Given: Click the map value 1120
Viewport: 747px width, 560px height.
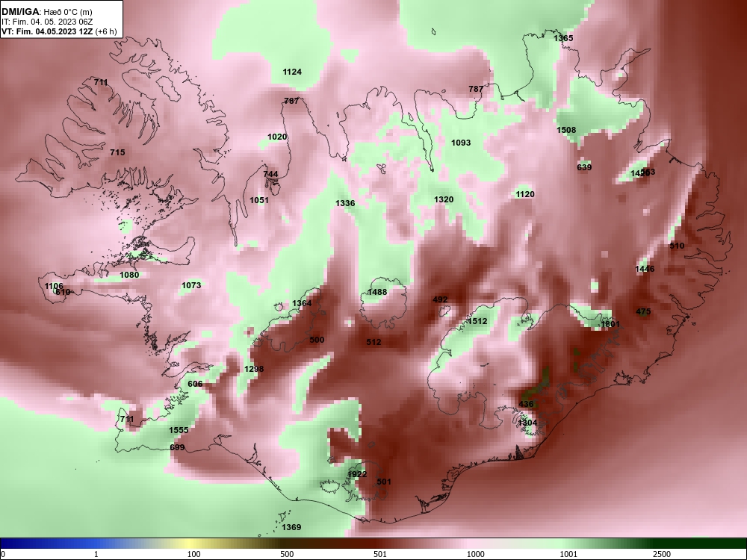Looking at the screenshot, I should [x=525, y=194].
